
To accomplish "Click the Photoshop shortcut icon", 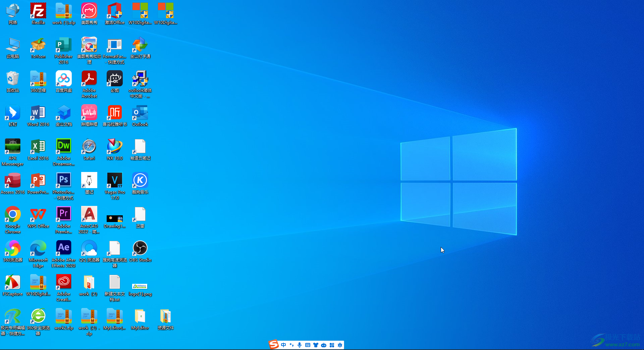I will [x=63, y=181].
